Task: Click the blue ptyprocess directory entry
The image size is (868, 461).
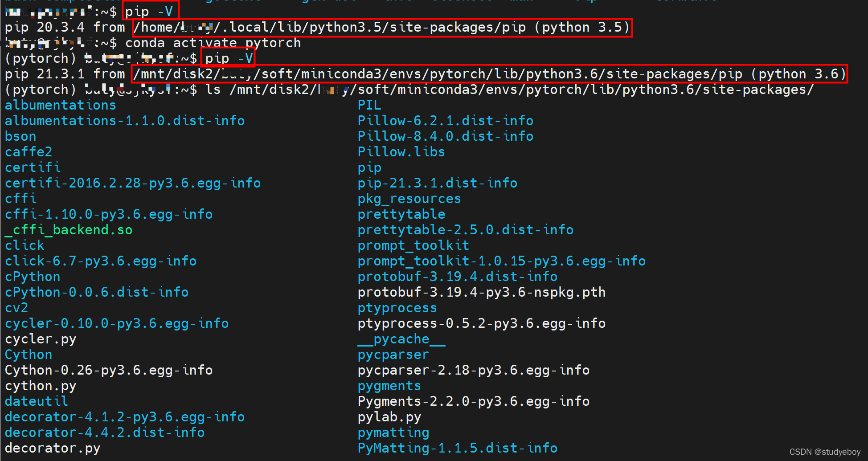Action: coord(397,308)
